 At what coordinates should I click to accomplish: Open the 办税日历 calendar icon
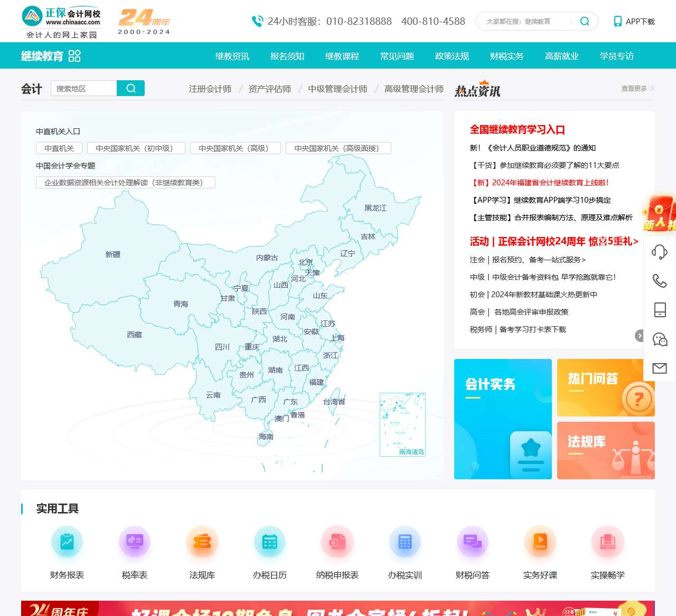pos(270,542)
